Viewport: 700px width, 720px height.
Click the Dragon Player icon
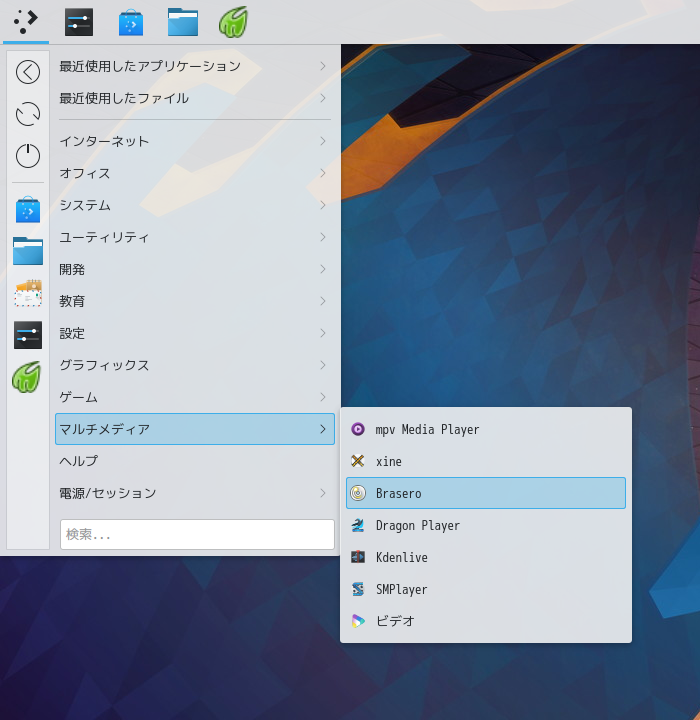(358, 525)
